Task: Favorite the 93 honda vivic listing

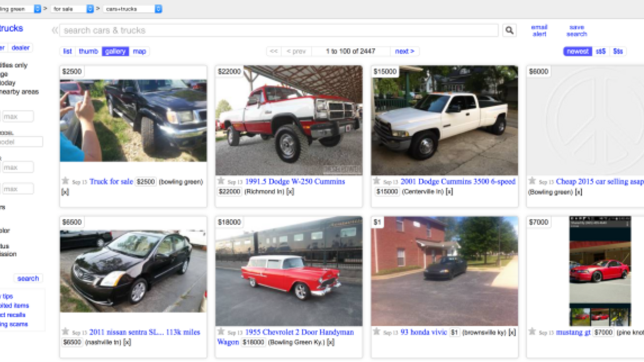Action: [377, 332]
